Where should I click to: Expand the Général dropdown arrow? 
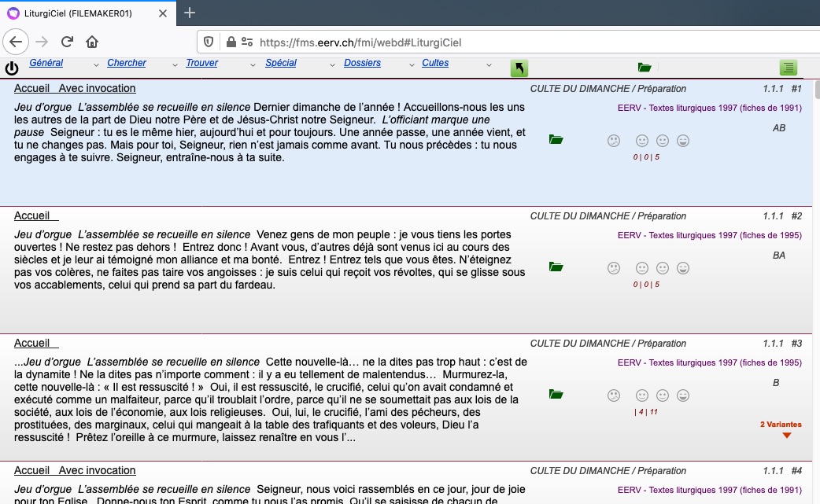pyautogui.click(x=96, y=64)
